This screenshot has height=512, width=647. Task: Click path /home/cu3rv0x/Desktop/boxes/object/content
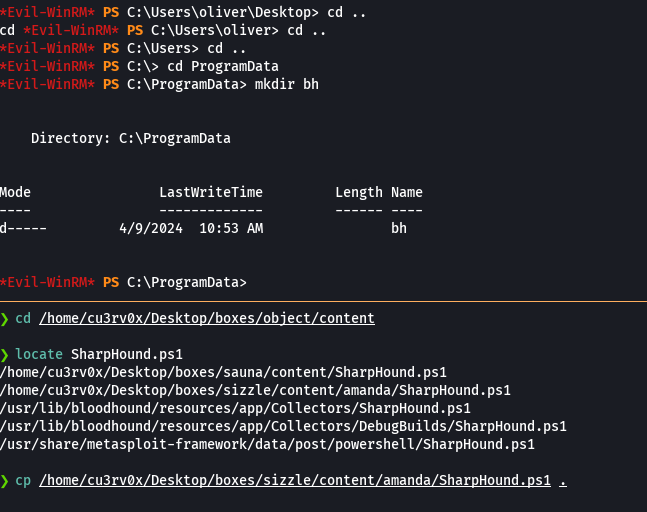pos(207,318)
